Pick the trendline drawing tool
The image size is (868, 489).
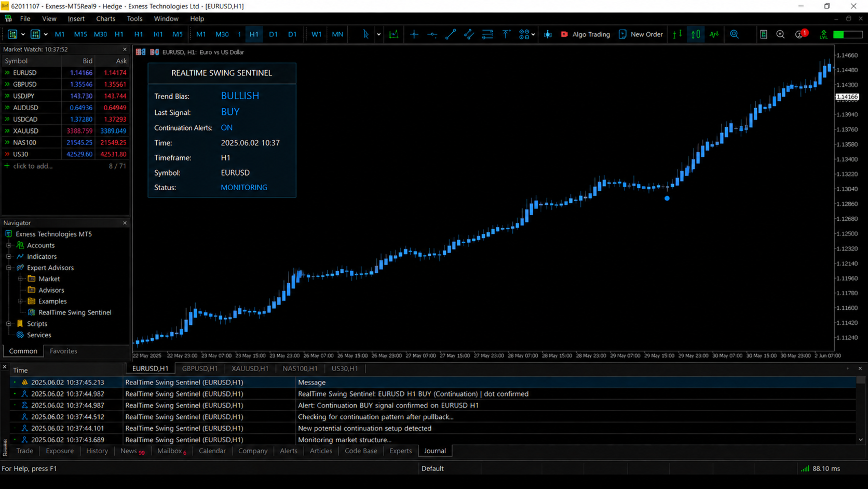[x=450, y=34]
